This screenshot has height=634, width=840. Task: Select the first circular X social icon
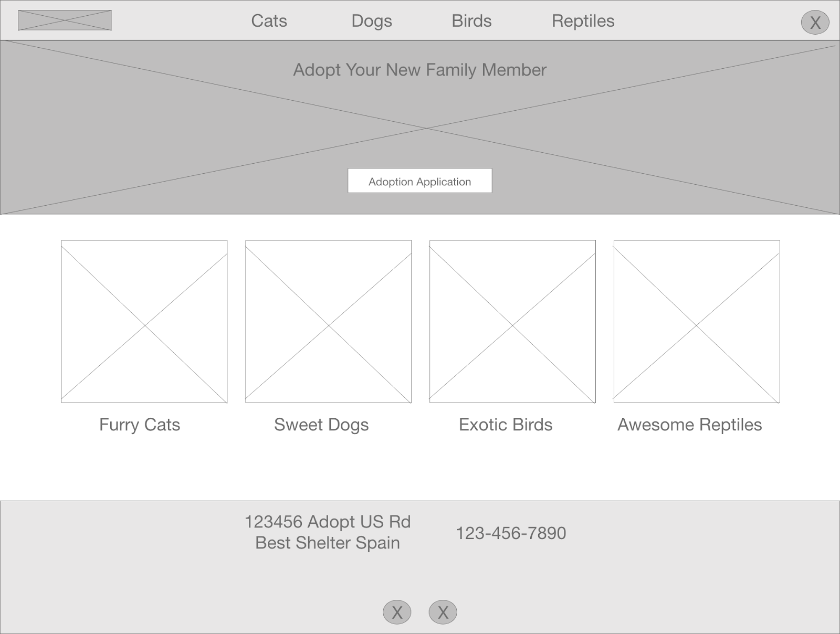tap(397, 611)
